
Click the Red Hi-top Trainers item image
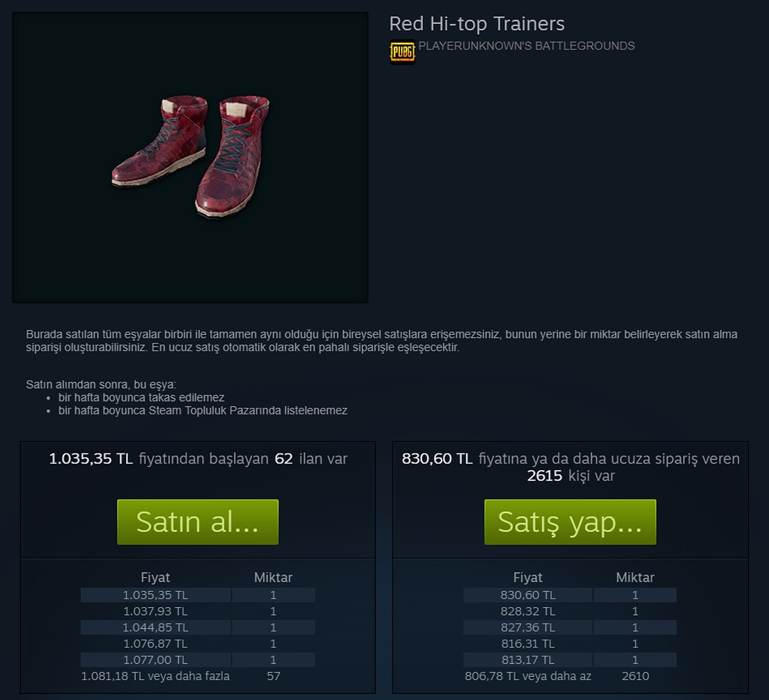click(190, 157)
